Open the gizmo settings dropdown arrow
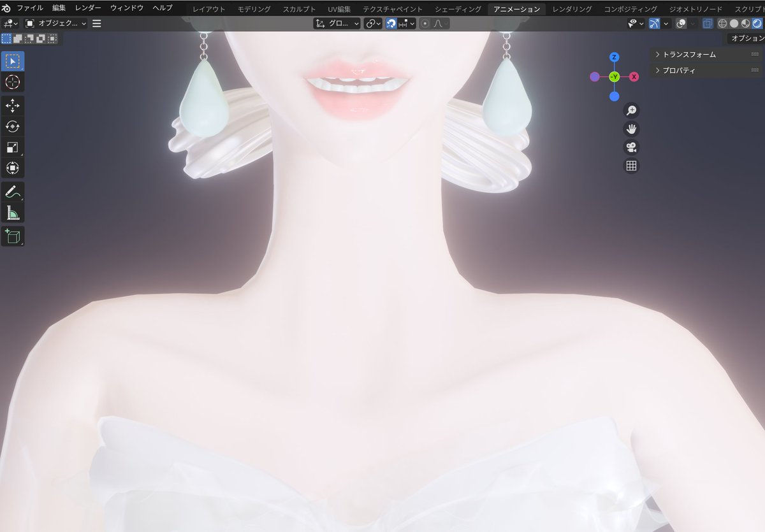The image size is (765, 532). click(666, 24)
